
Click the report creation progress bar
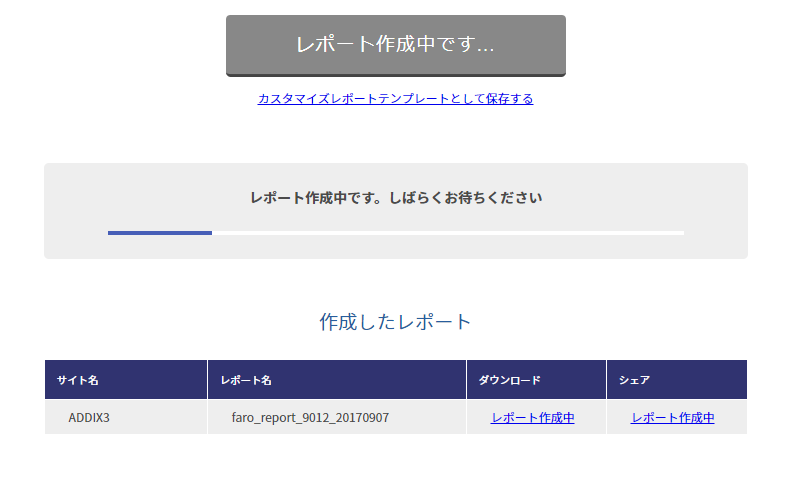[x=395, y=233]
